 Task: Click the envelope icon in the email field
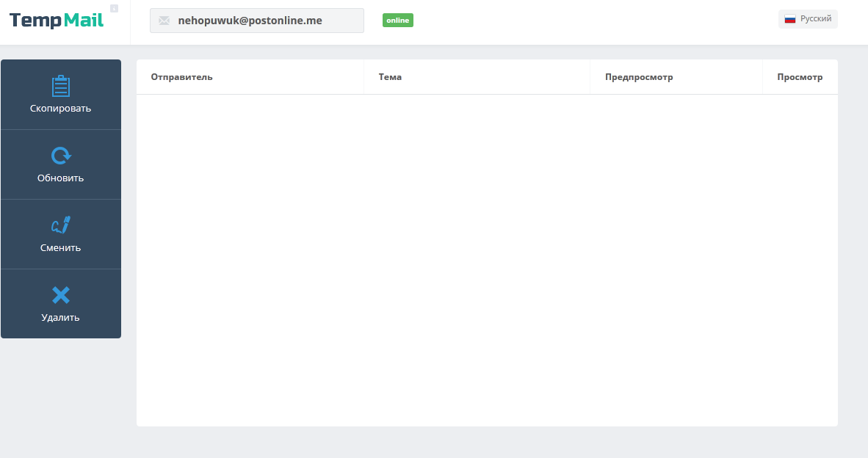[x=164, y=21]
